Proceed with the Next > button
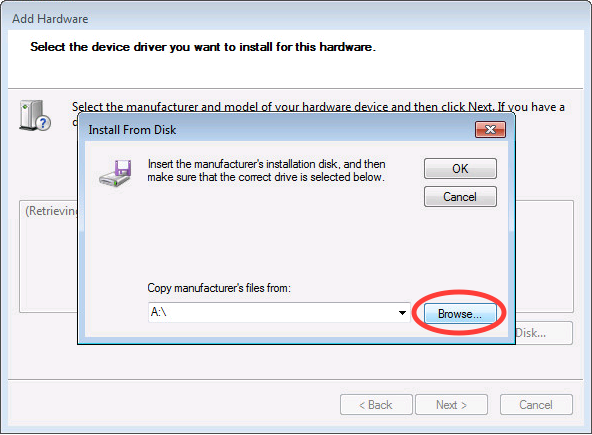The image size is (592, 435). pos(451,405)
